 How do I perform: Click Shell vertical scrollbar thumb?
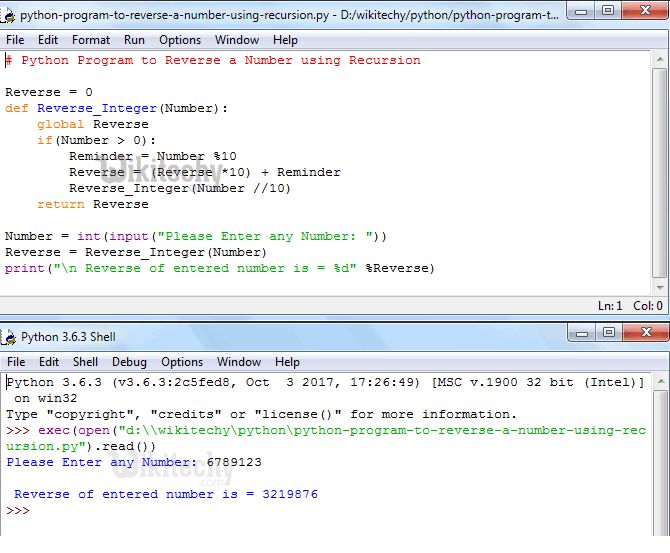[661, 463]
